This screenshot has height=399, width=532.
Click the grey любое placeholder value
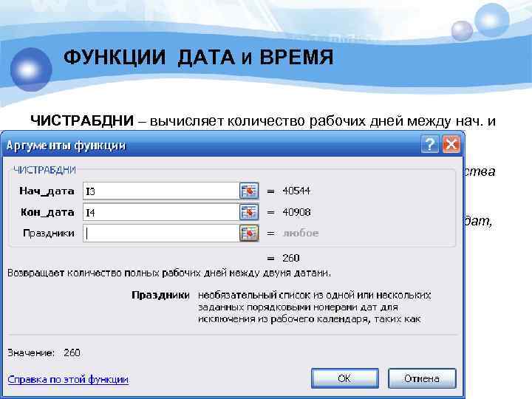tap(301, 233)
